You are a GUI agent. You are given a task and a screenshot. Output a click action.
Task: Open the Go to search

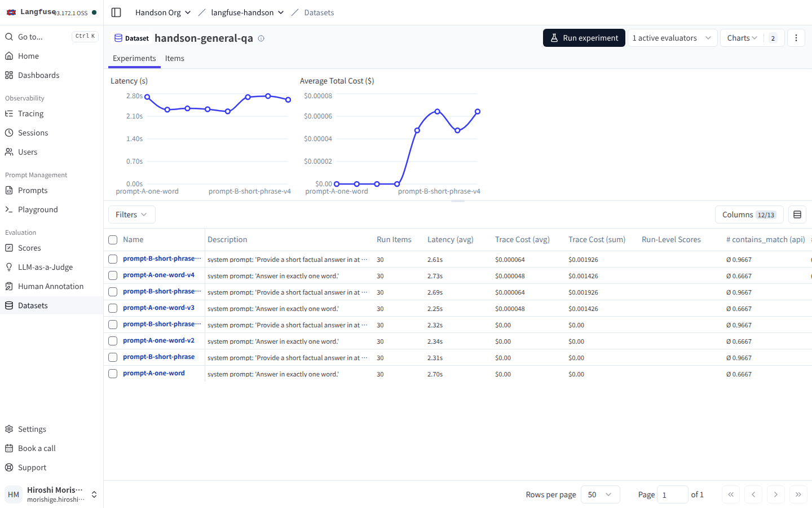pos(51,37)
